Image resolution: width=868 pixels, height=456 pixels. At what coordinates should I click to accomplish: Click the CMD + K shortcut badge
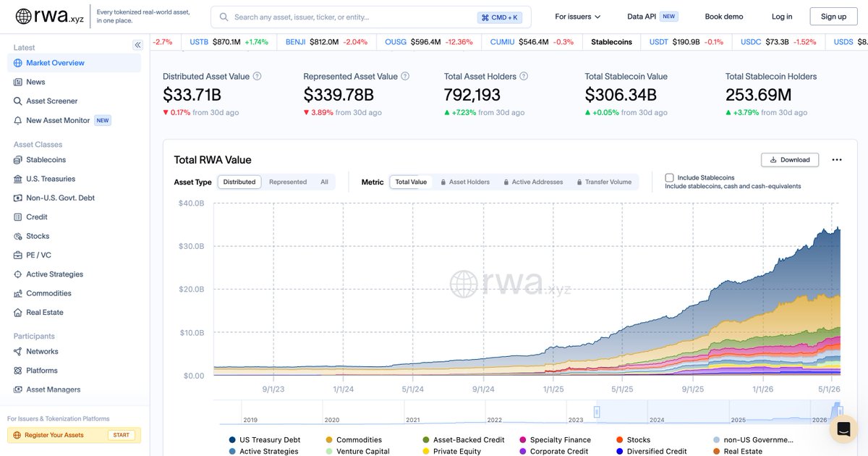[499, 17]
